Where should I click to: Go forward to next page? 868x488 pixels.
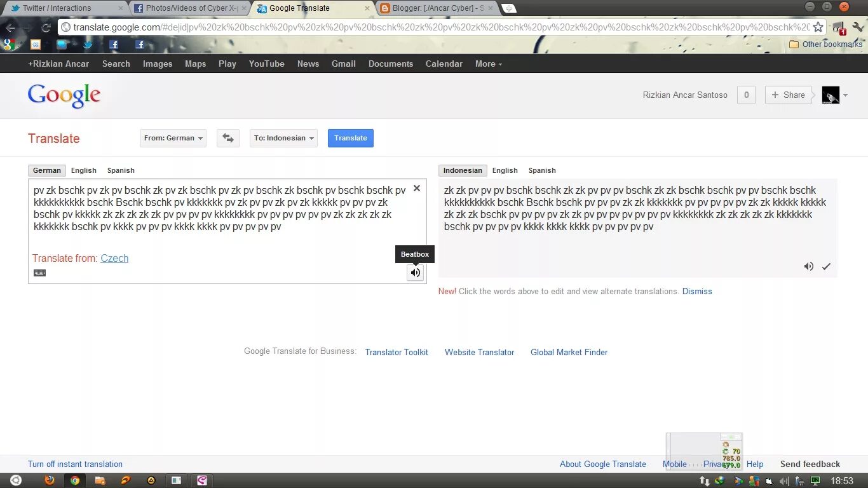pyautogui.click(x=28, y=27)
